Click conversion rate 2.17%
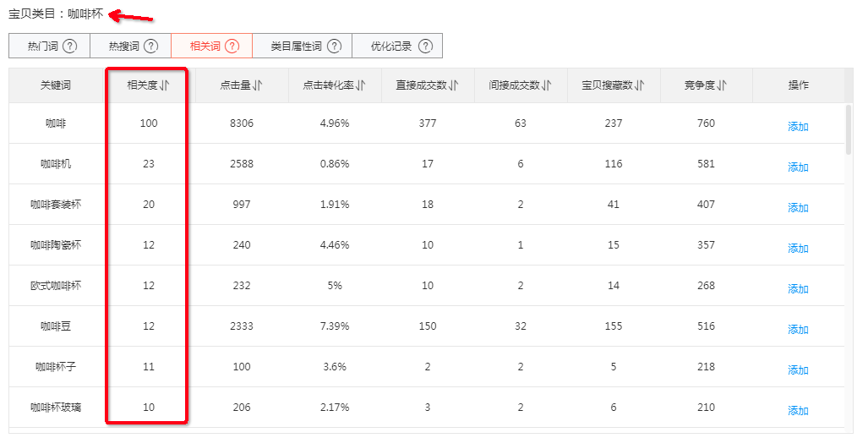The height and width of the screenshot is (438, 868). [335, 407]
